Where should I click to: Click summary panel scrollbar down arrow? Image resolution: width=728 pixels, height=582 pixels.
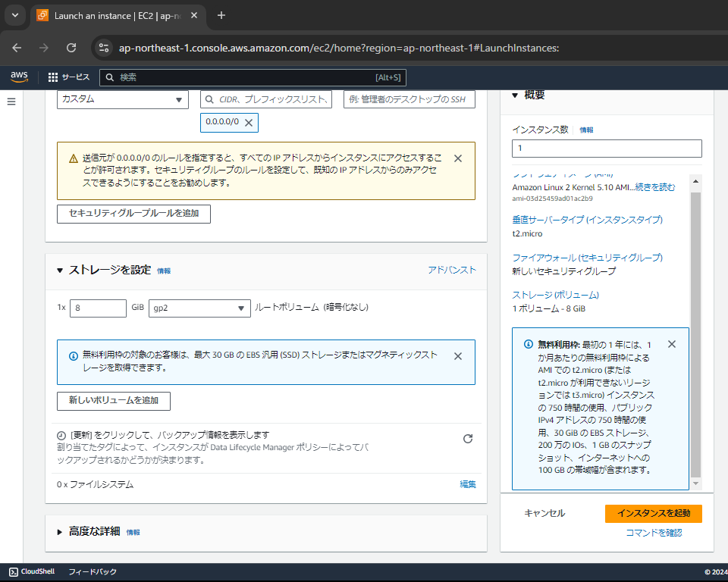(695, 483)
